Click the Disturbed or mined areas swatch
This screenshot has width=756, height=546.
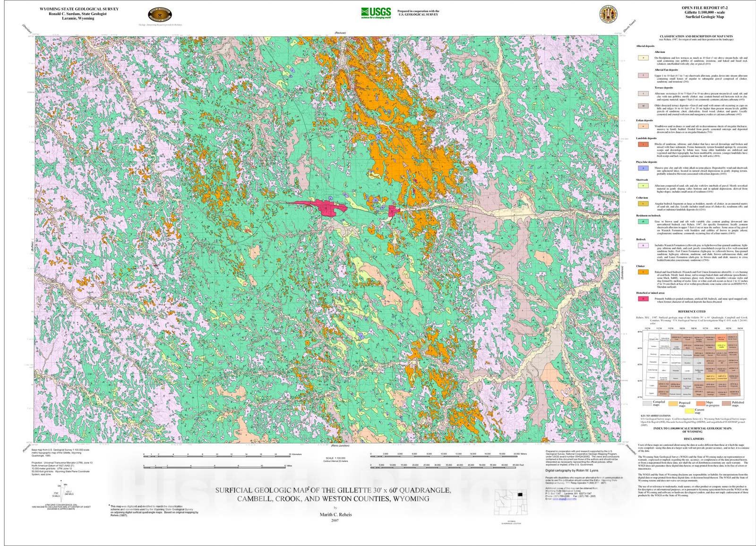click(643, 299)
